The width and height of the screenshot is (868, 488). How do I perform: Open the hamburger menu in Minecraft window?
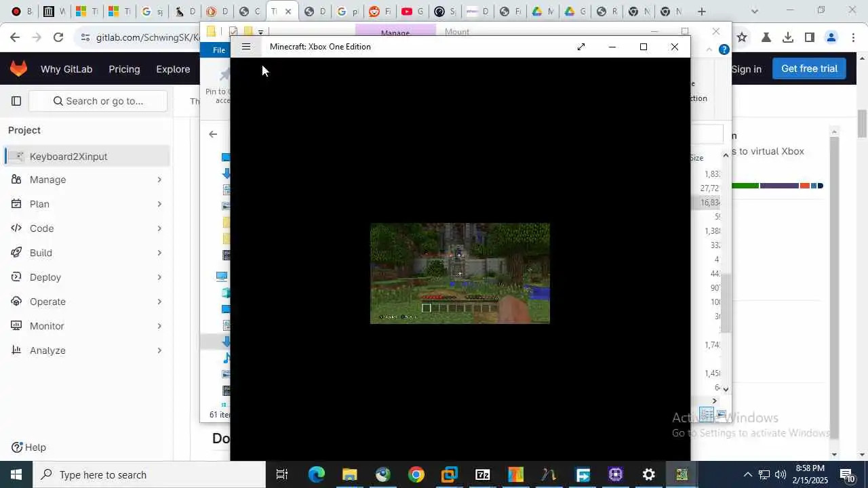(x=246, y=47)
